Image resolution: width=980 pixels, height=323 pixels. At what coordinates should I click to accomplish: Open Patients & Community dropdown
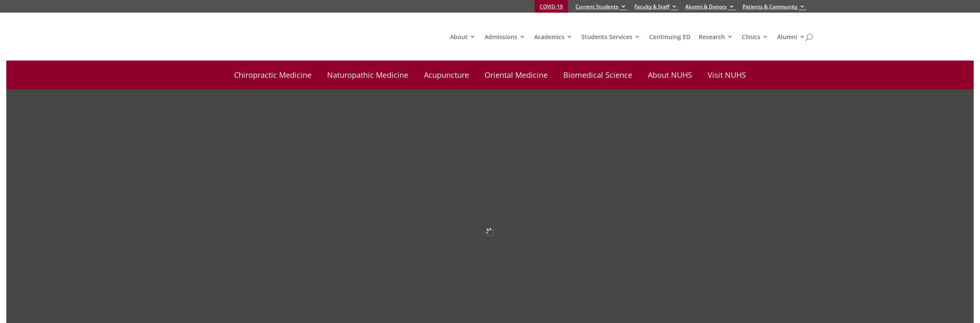(774, 6)
